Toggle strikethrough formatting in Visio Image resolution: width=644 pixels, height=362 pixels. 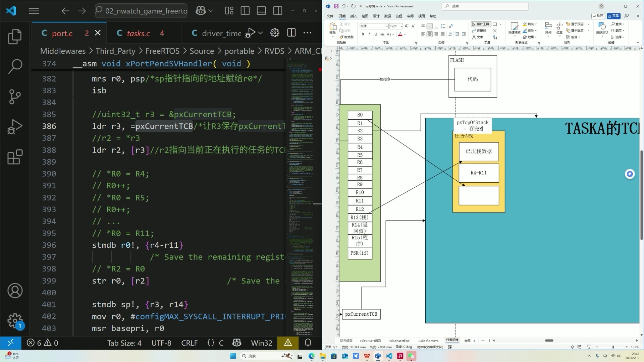coord(382,34)
